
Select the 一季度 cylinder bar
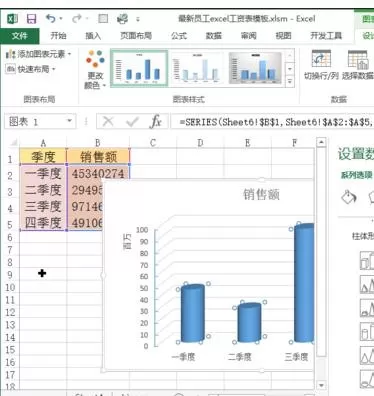point(193,313)
